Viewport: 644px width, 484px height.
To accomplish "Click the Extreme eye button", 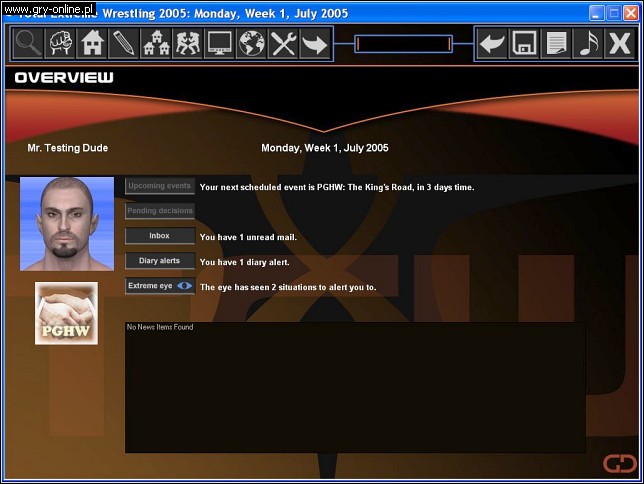I will point(160,286).
